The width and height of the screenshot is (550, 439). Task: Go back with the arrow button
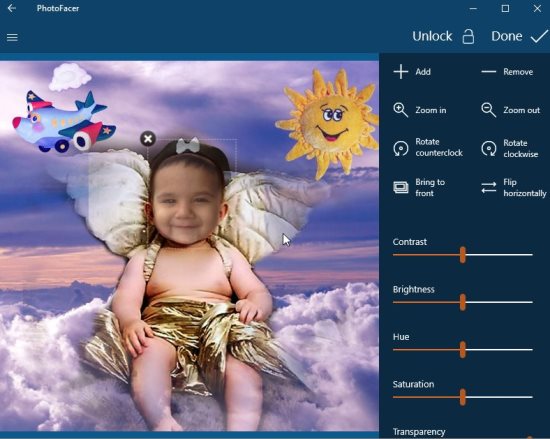pos(12,8)
